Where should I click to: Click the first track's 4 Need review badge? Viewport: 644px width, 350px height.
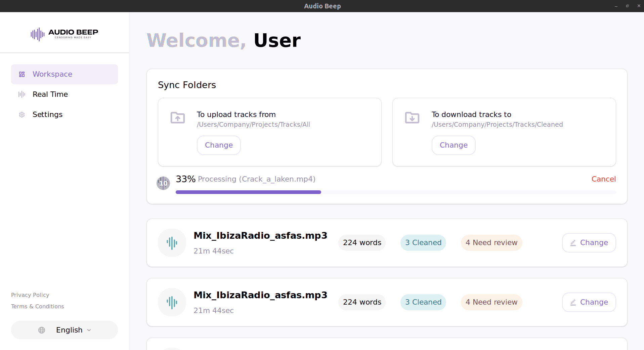tap(491, 243)
